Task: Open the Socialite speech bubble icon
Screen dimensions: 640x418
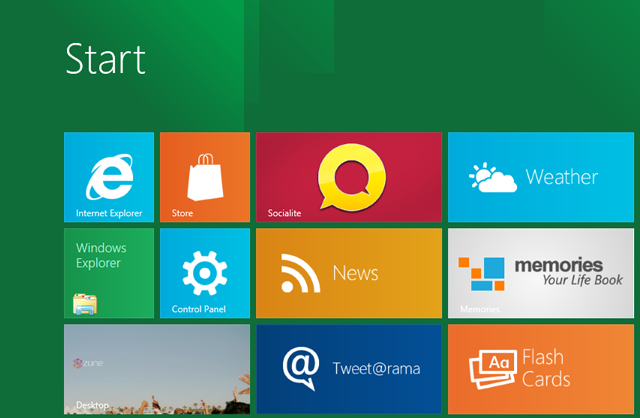Action: pos(351,177)
